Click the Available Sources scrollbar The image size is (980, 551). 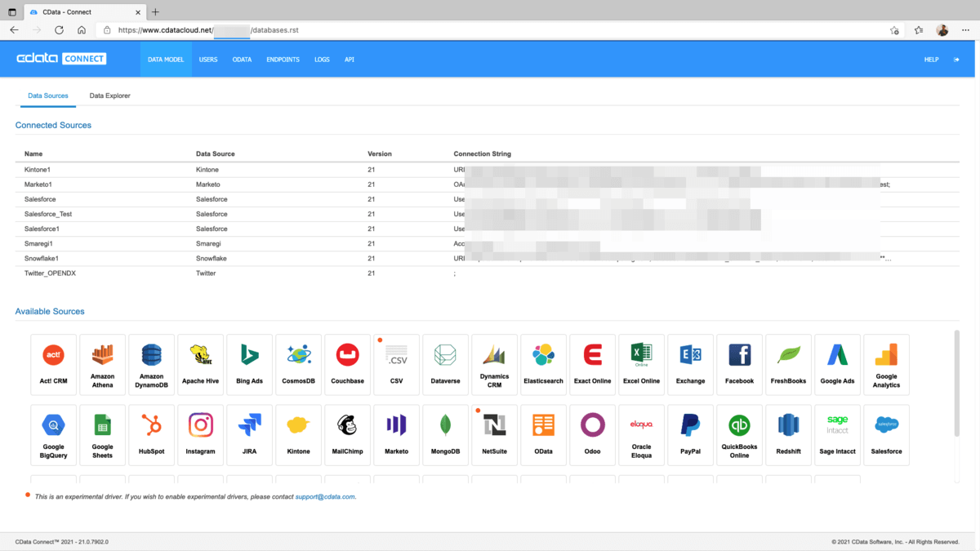point(957,384)
